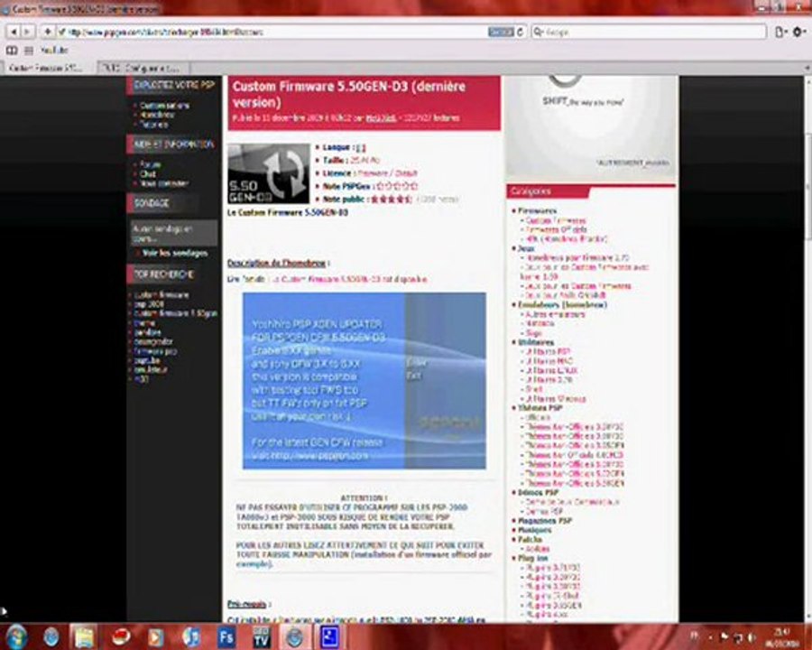Screen dimensions: 812x650
Task: Click the blue PSP updater screenshot
Action: 364,381
